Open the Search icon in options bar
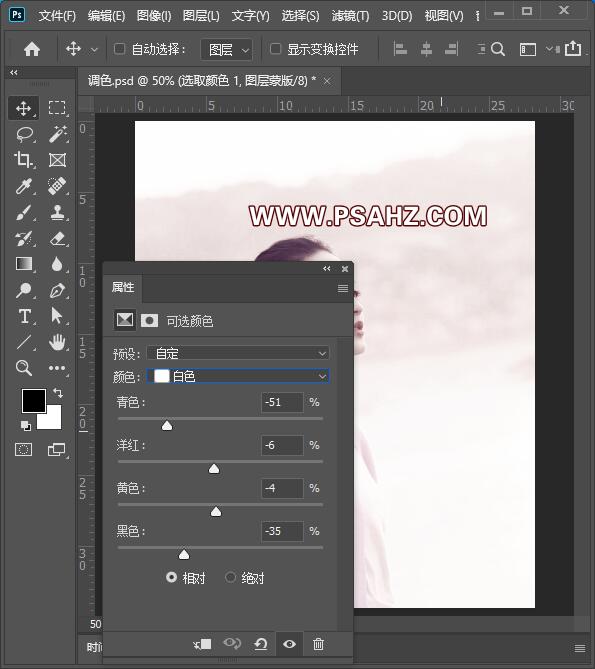Viewport: 595px width, 669px height. pos(498,49)
